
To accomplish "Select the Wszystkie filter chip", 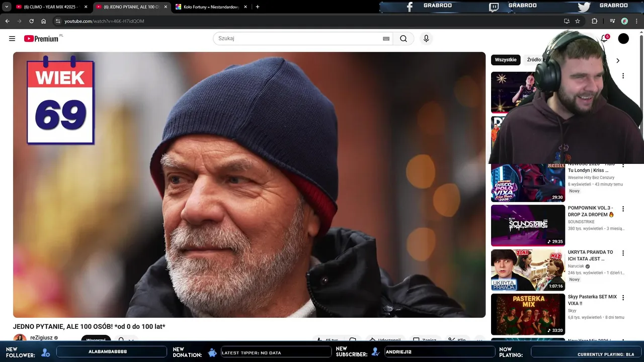I will 506,60.
